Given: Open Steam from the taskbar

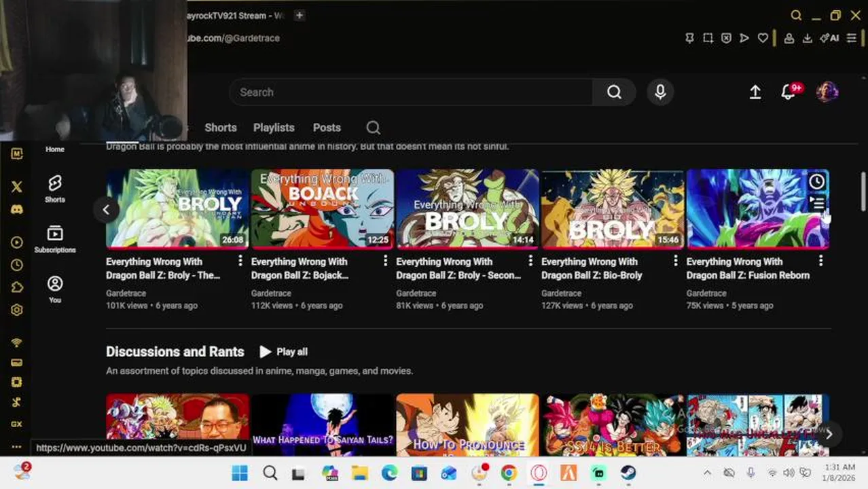Looking at the screenshot, I should [x=628, y=473].
